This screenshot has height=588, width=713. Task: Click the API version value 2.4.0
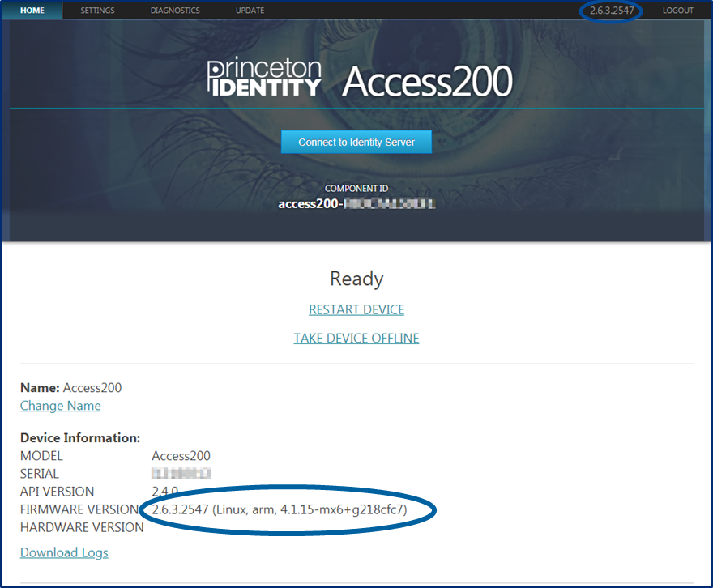click(164, 492)
